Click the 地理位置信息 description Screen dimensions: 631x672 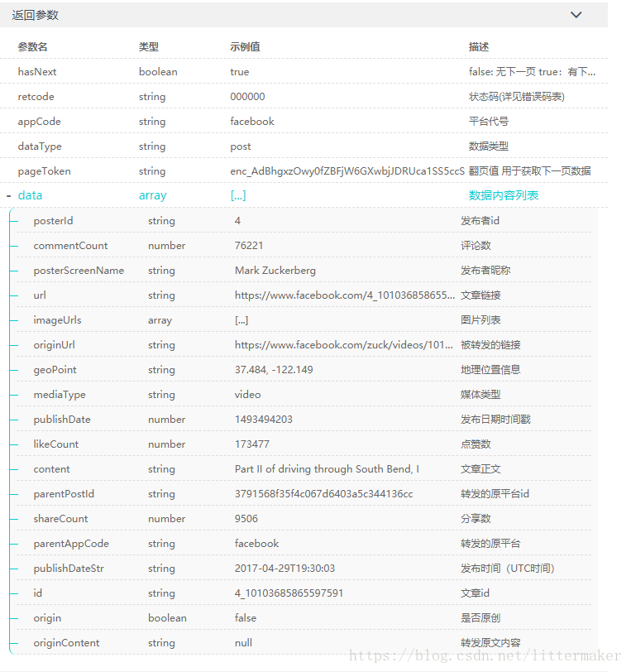point(490,370)
